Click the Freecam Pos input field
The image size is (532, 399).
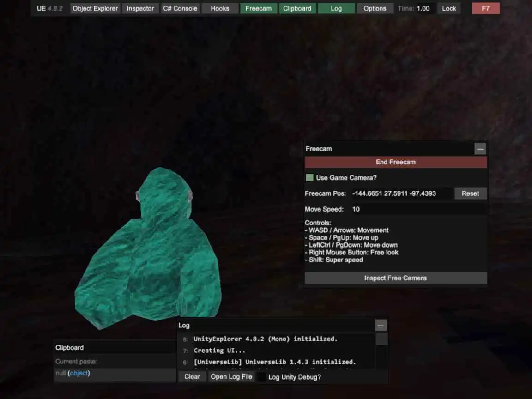pos(402,193)
